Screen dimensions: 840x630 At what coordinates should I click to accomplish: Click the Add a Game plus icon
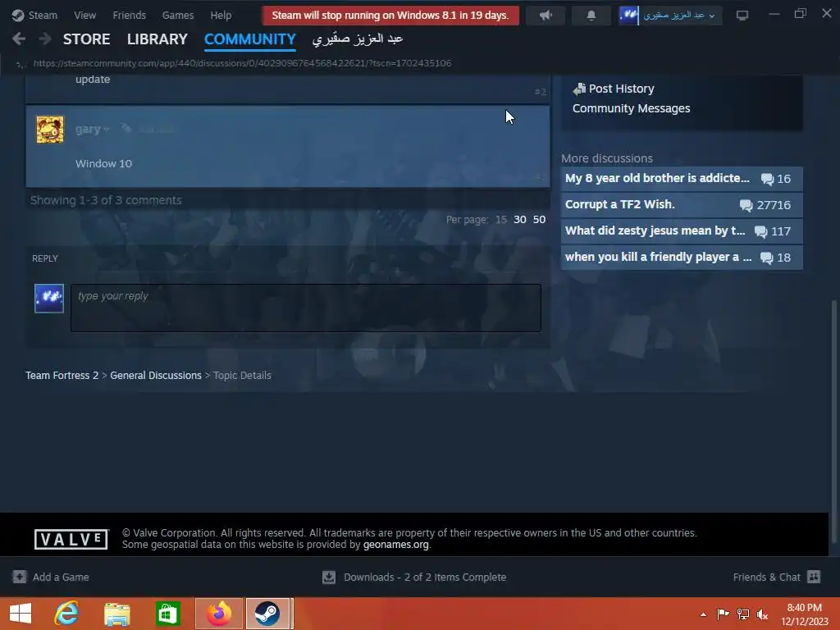(x=20, y=577)
